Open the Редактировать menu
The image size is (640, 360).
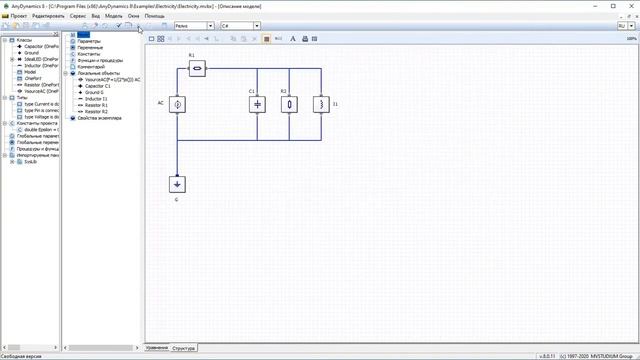pyautogui.click(x=48, y=16)
